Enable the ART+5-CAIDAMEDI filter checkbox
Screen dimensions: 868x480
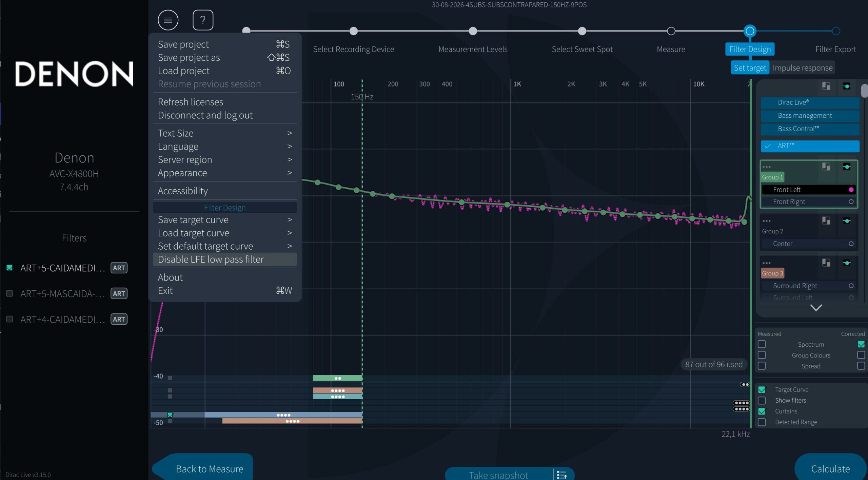click(x=9, y=268)
